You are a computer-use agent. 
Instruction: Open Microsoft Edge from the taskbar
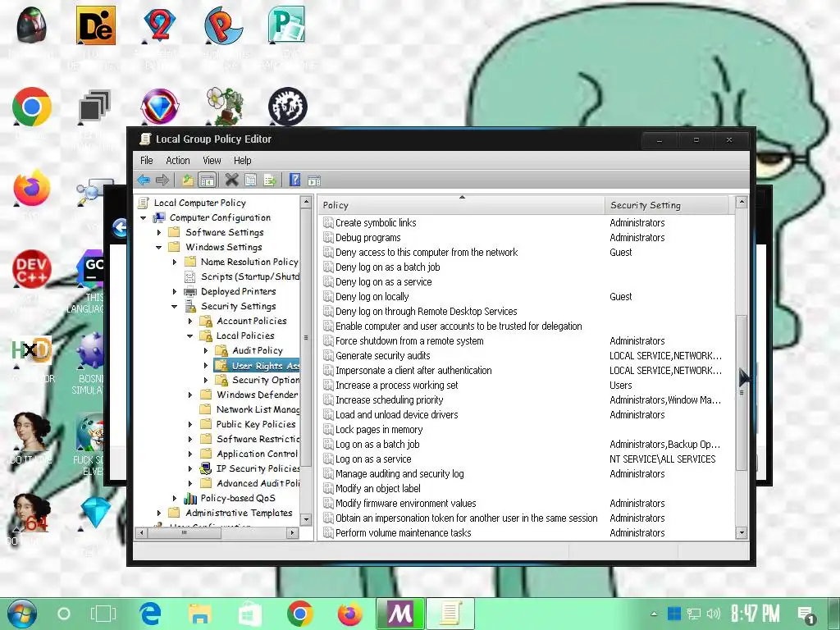[x=151, y=614]
